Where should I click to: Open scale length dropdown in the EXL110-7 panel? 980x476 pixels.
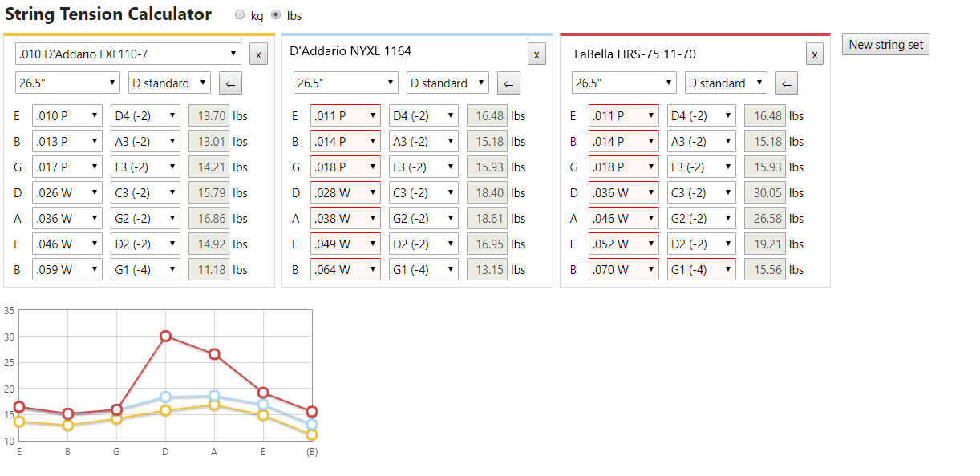click(68, 83)
